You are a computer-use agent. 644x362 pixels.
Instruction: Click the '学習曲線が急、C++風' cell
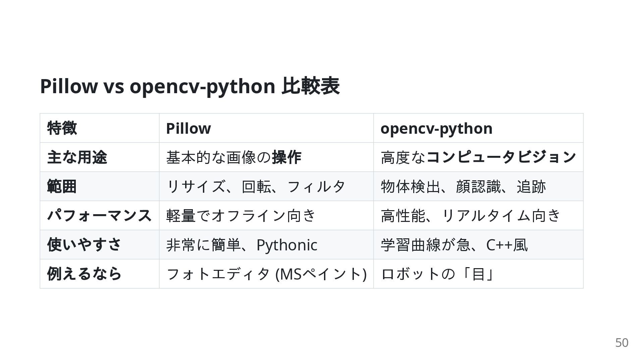tap(454, 245)
